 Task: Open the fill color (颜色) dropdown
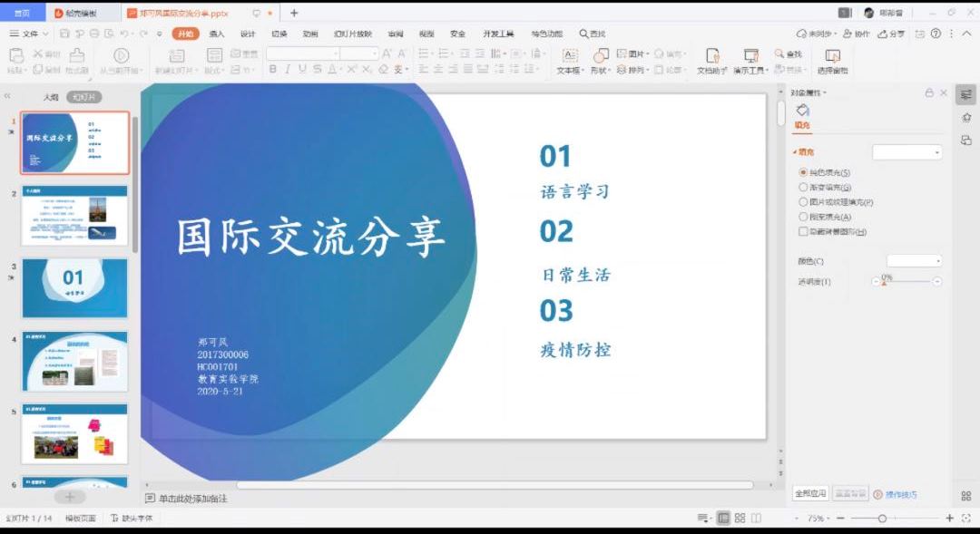(914, 261)
